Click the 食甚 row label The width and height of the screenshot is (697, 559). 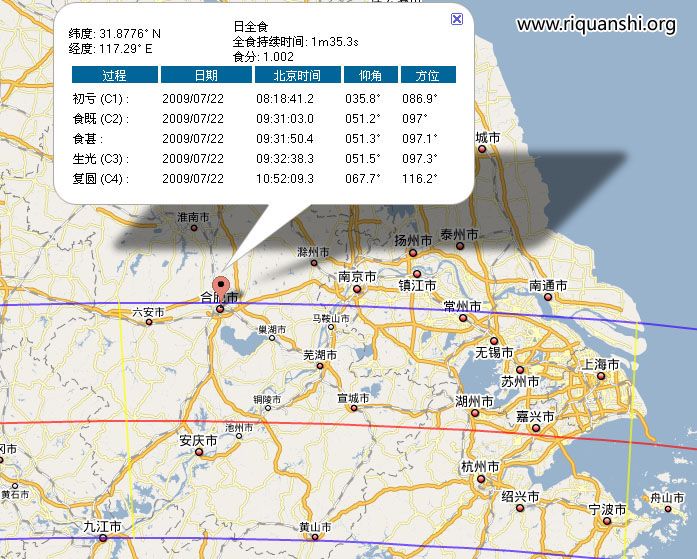88,139
